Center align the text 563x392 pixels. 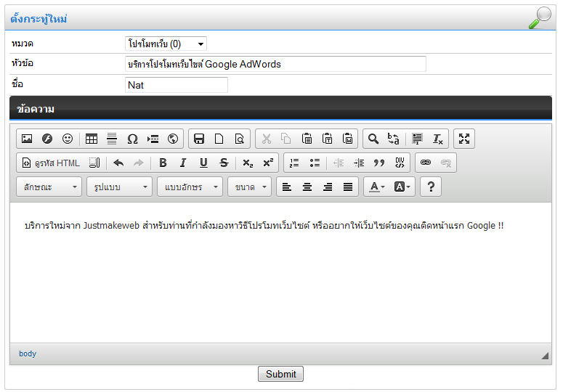pyautogui.click(x=307, y=187)
